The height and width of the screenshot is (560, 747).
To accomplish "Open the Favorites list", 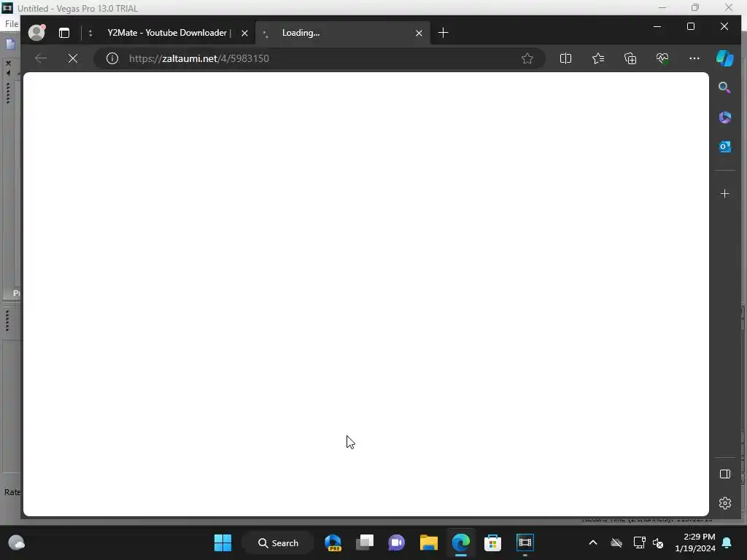I will pyautogui.click(x=598, y=58).
